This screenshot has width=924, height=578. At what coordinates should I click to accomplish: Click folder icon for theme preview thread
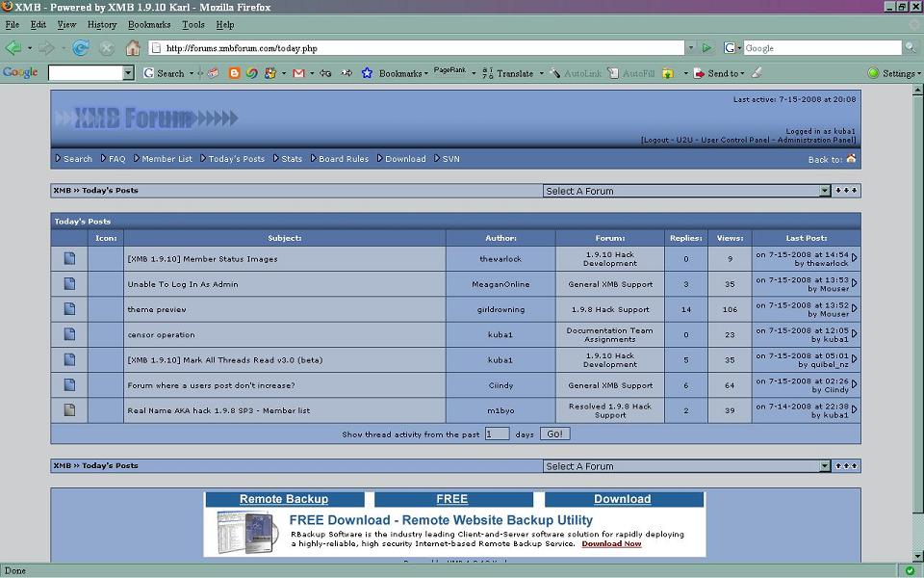point(69,309)
